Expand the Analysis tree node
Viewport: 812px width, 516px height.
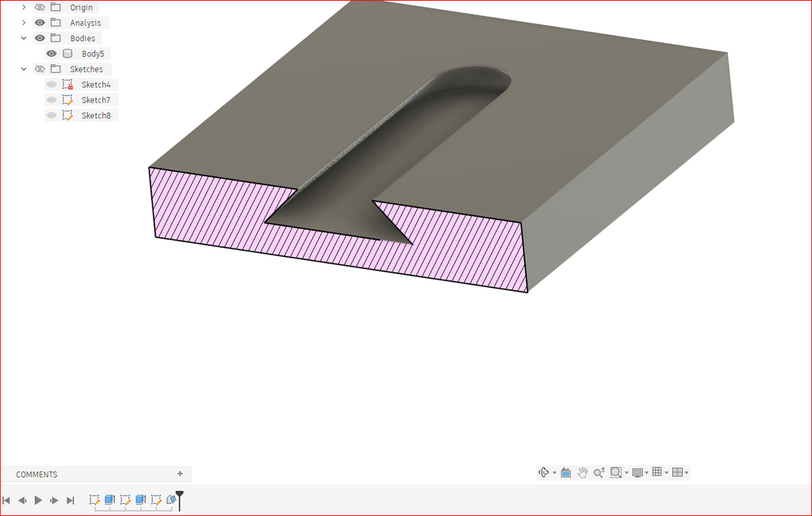pyautogui.click(x=24, y=23)
